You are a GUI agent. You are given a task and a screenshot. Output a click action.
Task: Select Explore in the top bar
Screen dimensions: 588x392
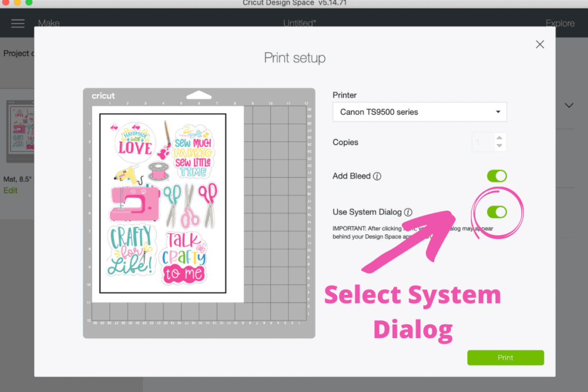coord(560,24)
